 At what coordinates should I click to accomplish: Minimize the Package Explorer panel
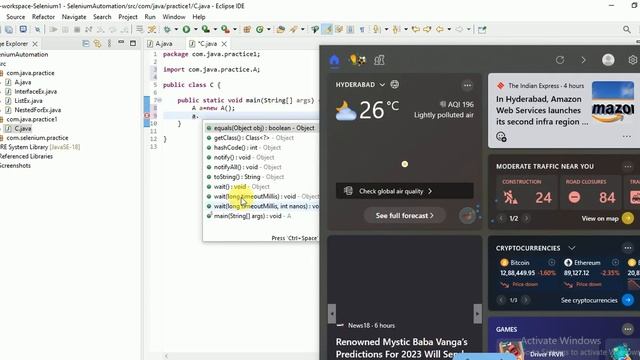pyautogui.click(x=121, y=42)
